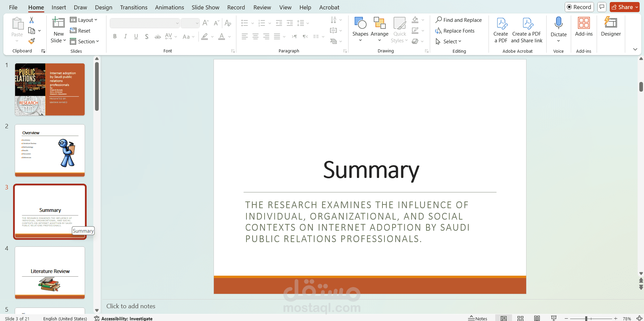
Task: Toggle Underline formatting
Action: pos(136,37)
